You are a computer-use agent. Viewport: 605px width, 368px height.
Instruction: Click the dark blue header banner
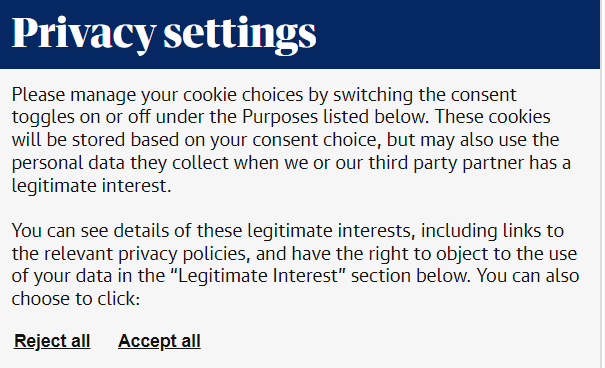(300, 34)
